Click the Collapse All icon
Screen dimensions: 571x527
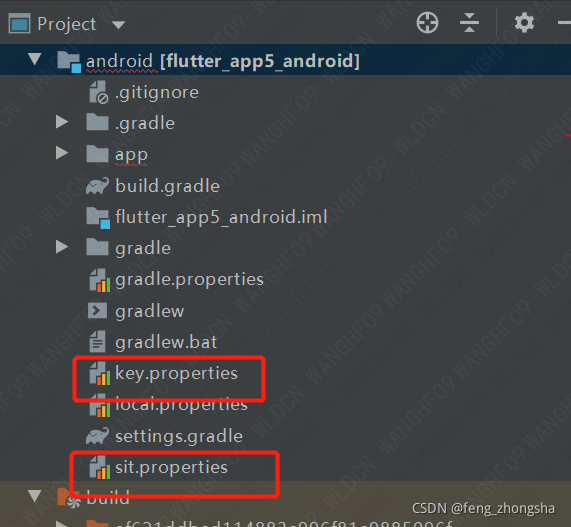click(x=469, y=23)
